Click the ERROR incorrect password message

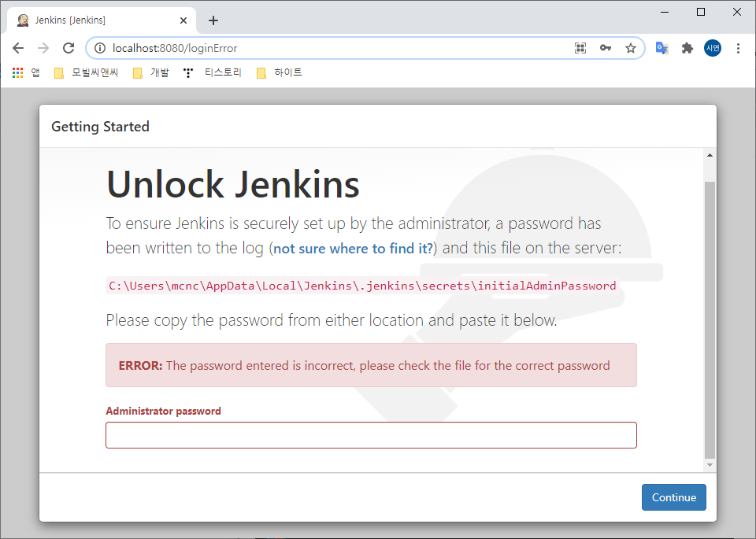click(371, 365)
